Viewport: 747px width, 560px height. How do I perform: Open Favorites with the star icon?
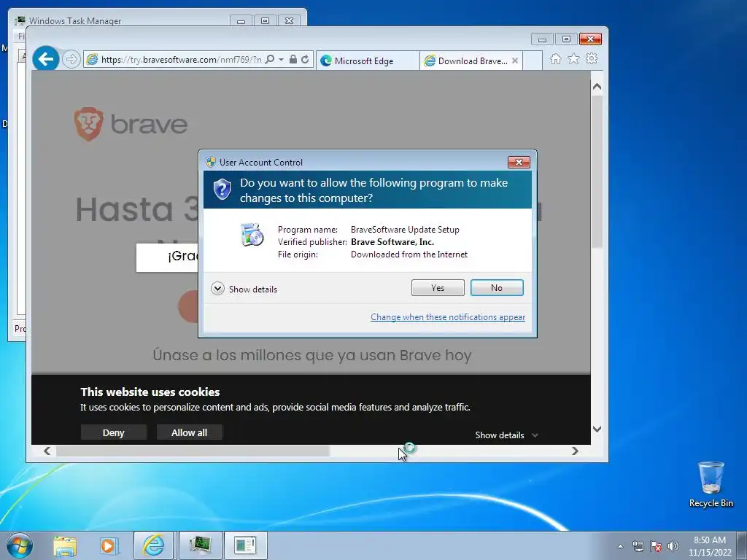(x=573, y=58)
